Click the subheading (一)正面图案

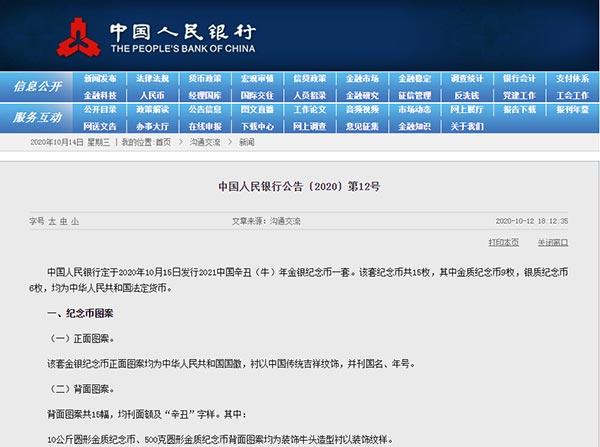pyautogui.click(x=81, y=339)
